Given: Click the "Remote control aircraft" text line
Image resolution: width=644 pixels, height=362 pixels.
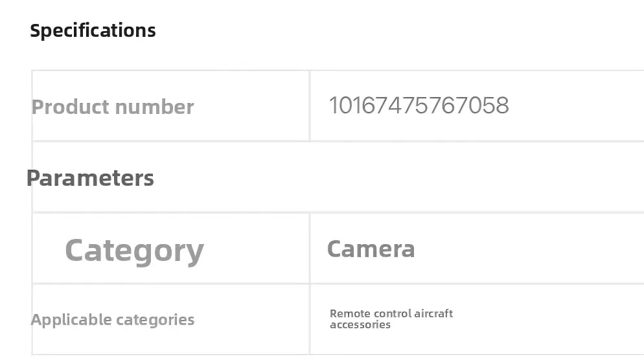Looking at the screenshot, I should (x=391, y=313).
